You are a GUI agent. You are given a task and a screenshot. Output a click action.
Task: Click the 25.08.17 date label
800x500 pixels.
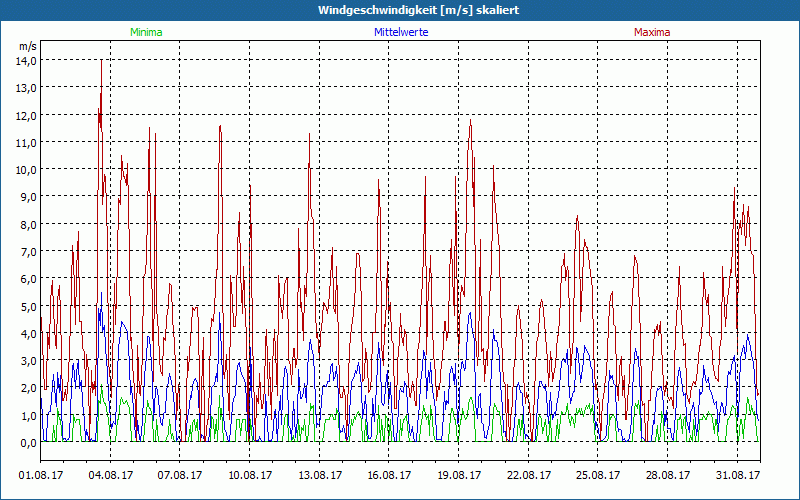598,475
